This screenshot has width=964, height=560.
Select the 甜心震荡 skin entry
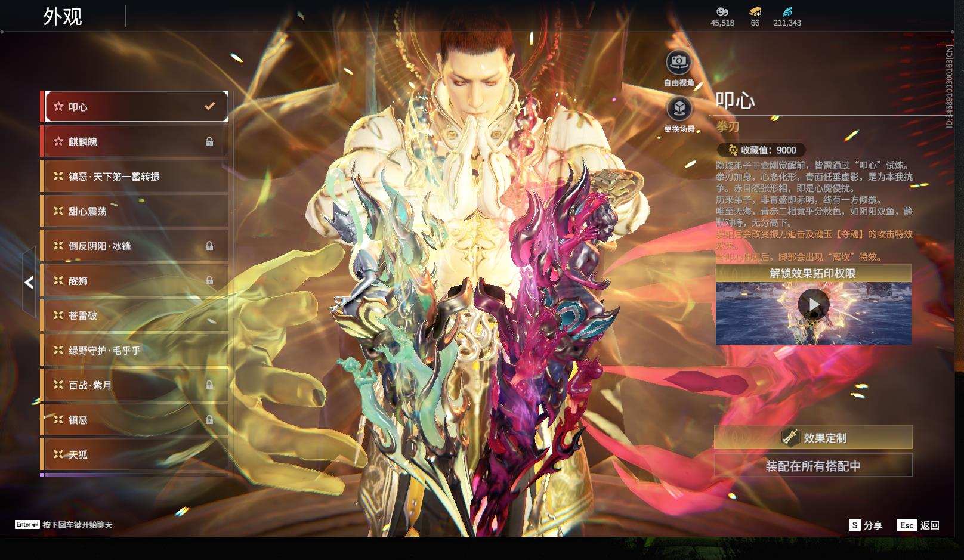[134, 211]
